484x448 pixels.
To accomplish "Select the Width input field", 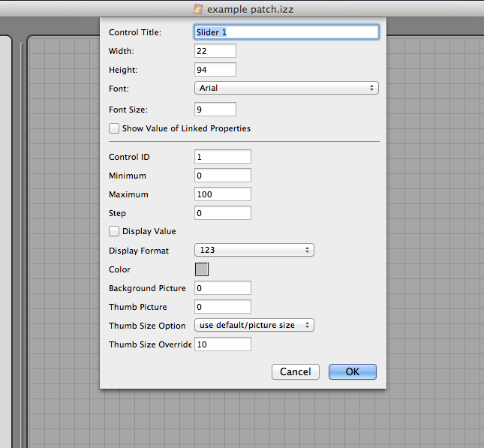I will 215,51.
